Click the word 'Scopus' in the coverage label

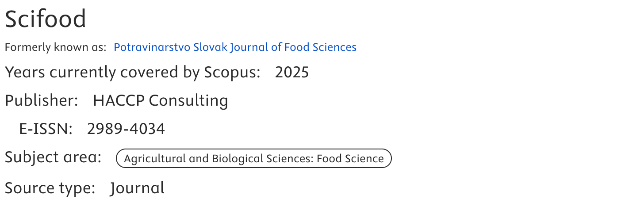(232, 72)
